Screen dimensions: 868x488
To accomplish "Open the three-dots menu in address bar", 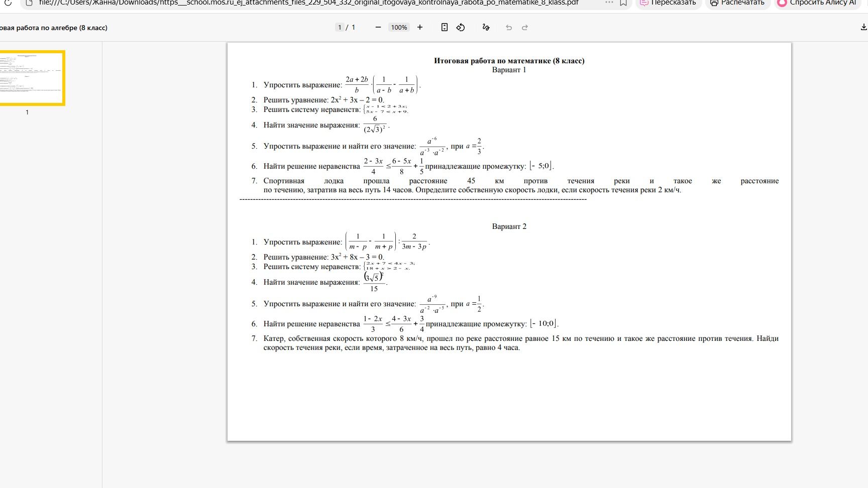I will click(x=609, y=3).
